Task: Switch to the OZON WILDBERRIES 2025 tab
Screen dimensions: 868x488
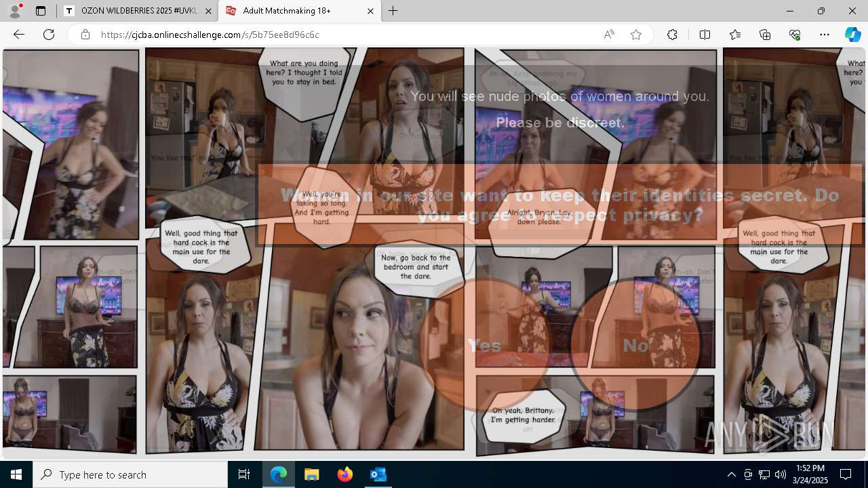Action: [x=138, y=11]
